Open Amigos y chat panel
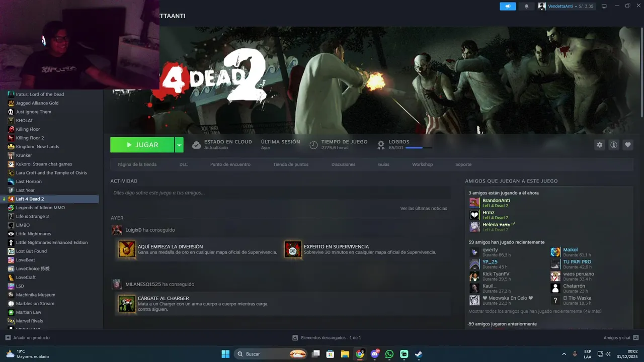This screenshot has height=362, width=644. [x=621, y=338]
